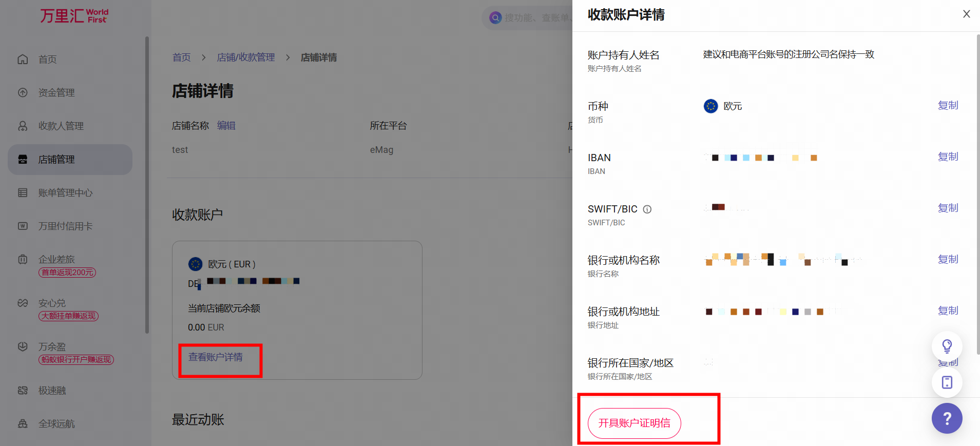Select the 收款人管理 person icon

point(23,126)
